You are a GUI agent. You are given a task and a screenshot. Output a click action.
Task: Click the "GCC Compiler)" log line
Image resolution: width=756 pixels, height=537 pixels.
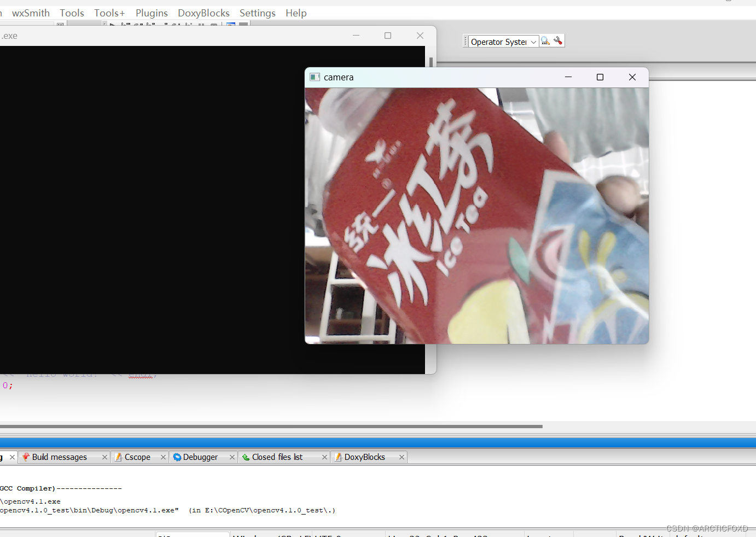click(61, 488)
